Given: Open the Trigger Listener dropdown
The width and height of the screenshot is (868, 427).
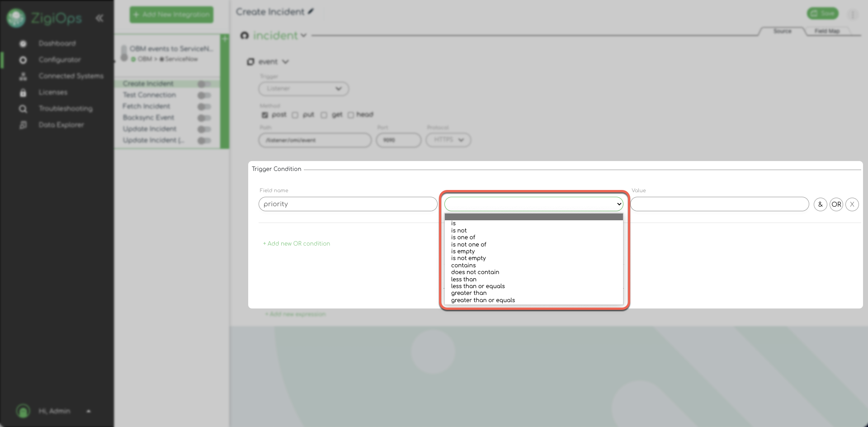Looking at the screenshot, I should click(x=303, y=89).
